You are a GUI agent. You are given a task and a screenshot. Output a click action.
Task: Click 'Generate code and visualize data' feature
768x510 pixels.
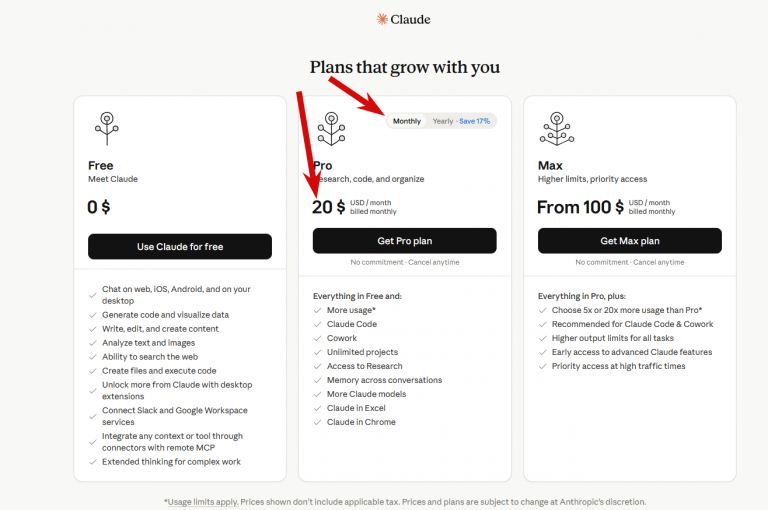[x=165, y=315]
